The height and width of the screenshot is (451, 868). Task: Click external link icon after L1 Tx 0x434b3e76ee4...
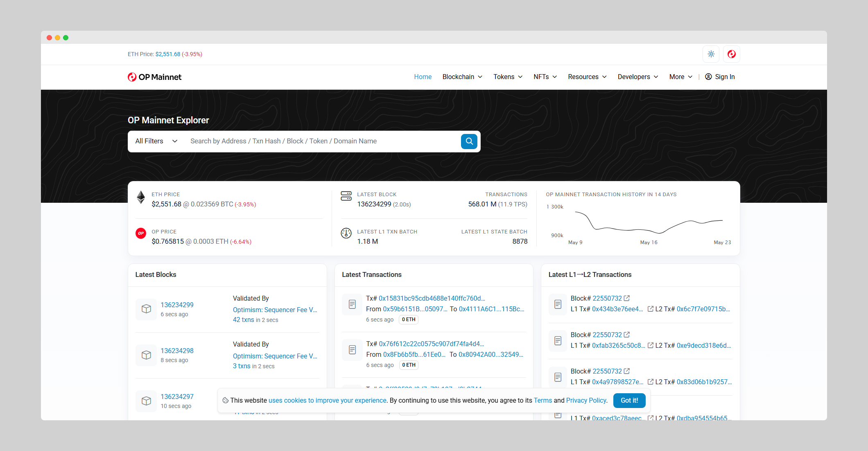pos(651,309)
